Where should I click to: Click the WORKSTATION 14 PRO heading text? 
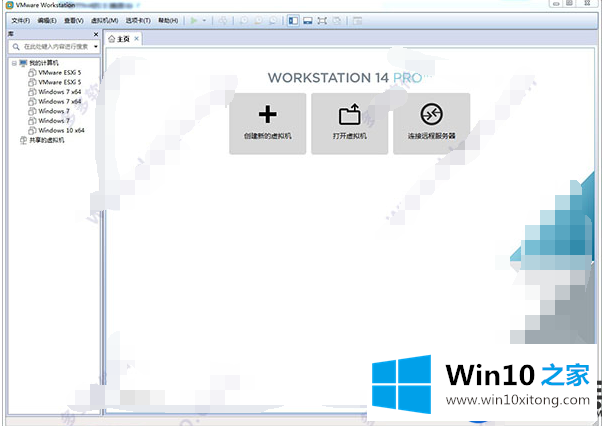tap(346, 78)
